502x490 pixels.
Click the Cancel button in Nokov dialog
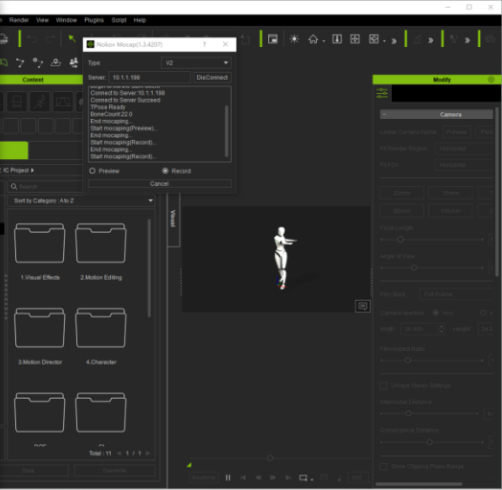tap(159, 184)
